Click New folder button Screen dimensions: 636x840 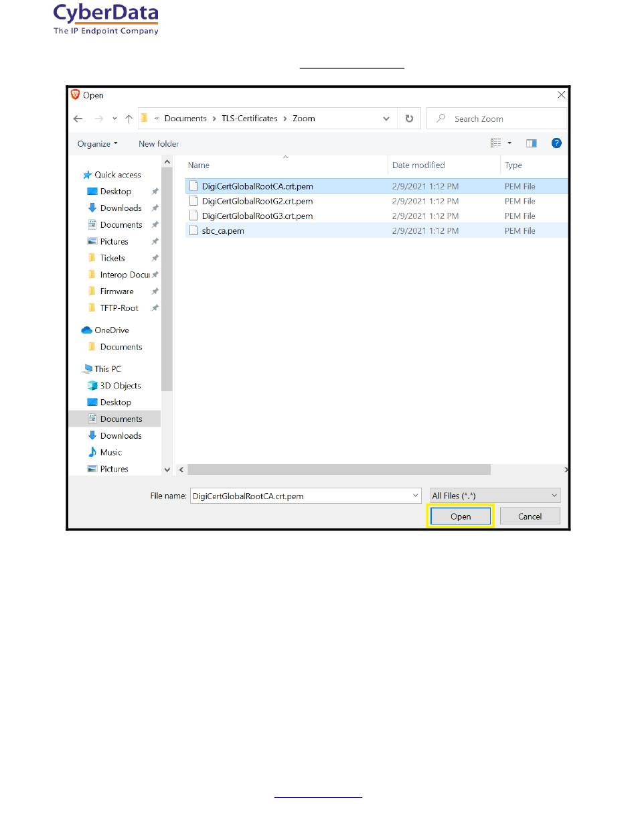click(159, 143)
